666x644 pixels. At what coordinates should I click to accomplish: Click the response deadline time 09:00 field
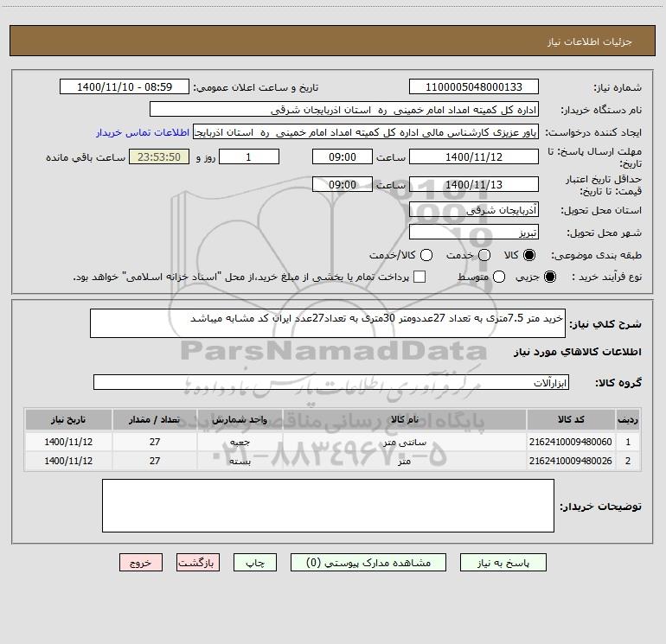343,156
